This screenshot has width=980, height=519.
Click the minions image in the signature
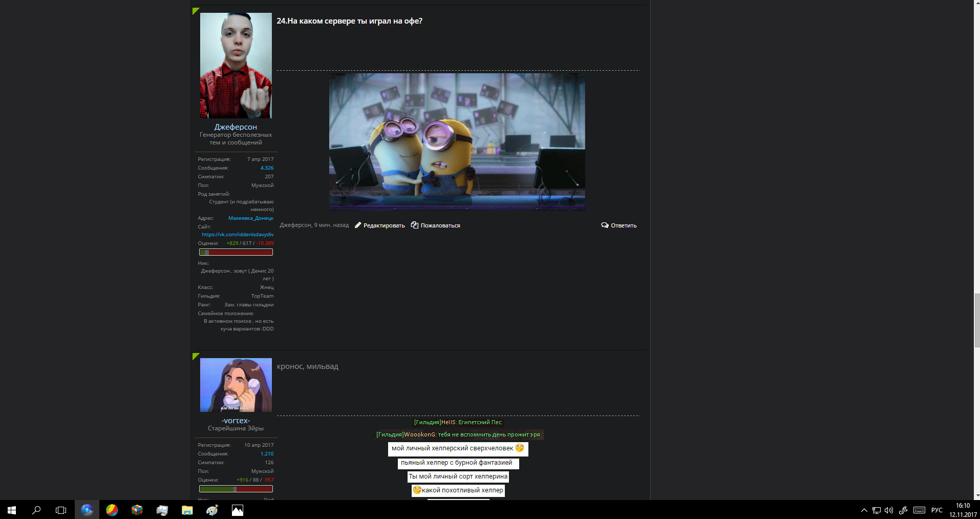[x=457, y=141]
